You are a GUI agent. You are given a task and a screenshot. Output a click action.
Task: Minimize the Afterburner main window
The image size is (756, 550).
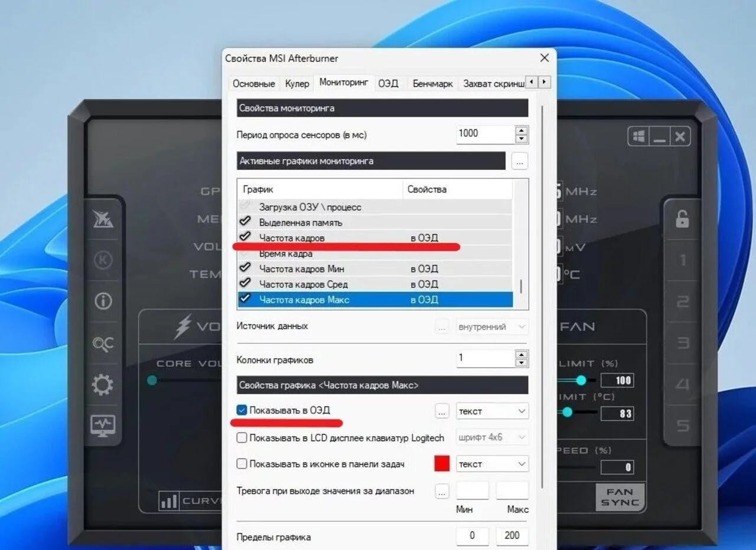[x=660, y=137]
